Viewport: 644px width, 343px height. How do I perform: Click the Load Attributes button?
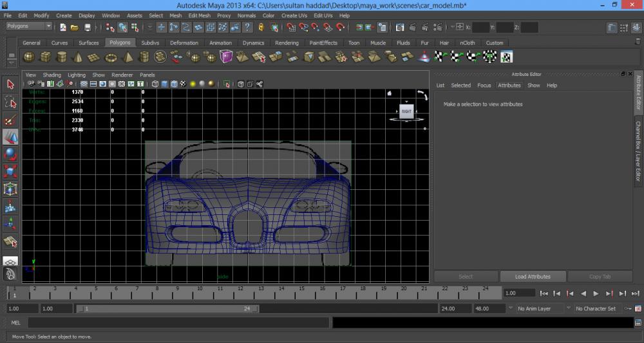click(533, 277)
